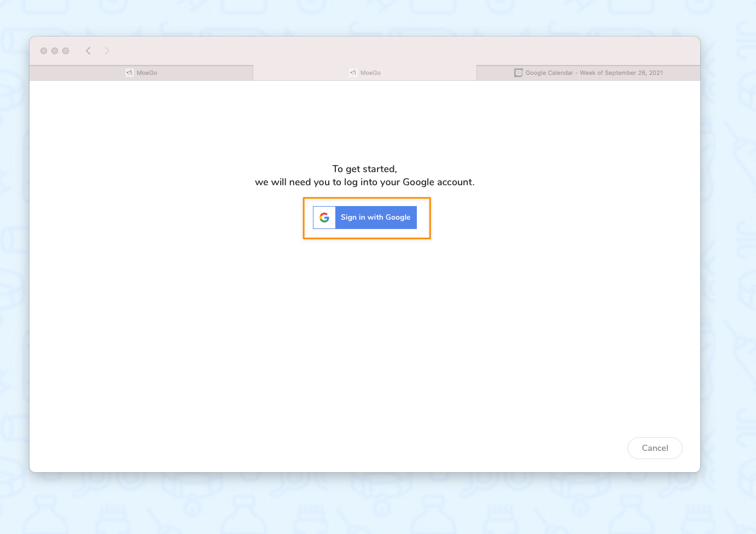Image resolution: width=756 pixels, height=534 pixels.
Task: Click the Cancel button
Action: point(655,448)
